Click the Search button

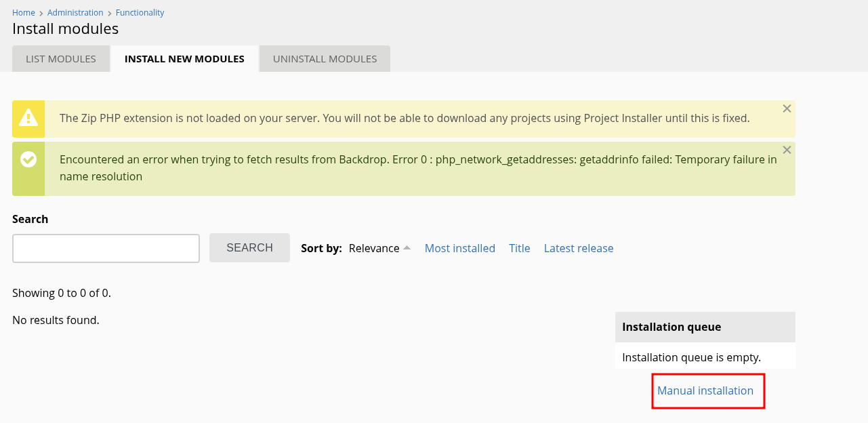click(249, 248)
